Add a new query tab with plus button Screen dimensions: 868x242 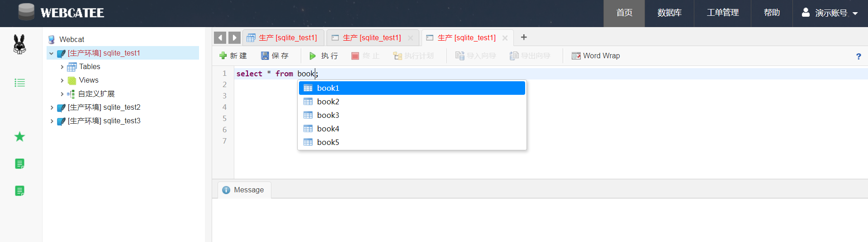[524, 37]
